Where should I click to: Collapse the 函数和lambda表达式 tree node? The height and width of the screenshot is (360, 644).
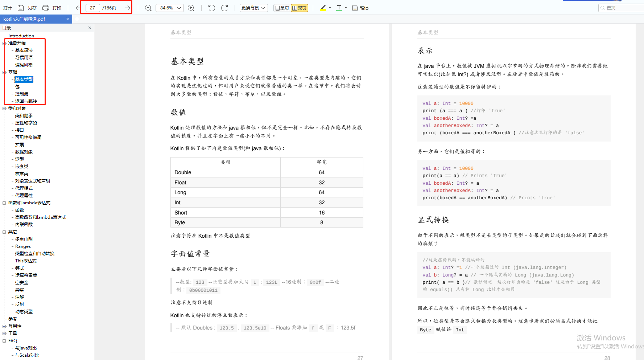[4, 202]
